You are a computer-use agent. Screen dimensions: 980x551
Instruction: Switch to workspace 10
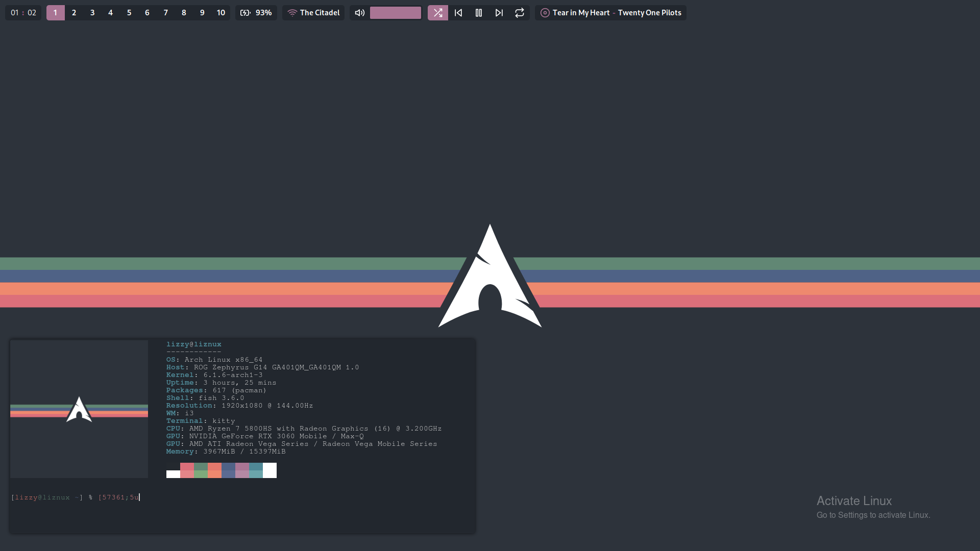[x=220, y=13]
